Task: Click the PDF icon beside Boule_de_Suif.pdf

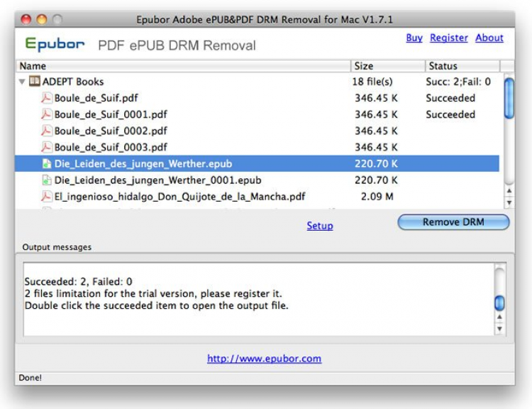Action: click(47, 98)
